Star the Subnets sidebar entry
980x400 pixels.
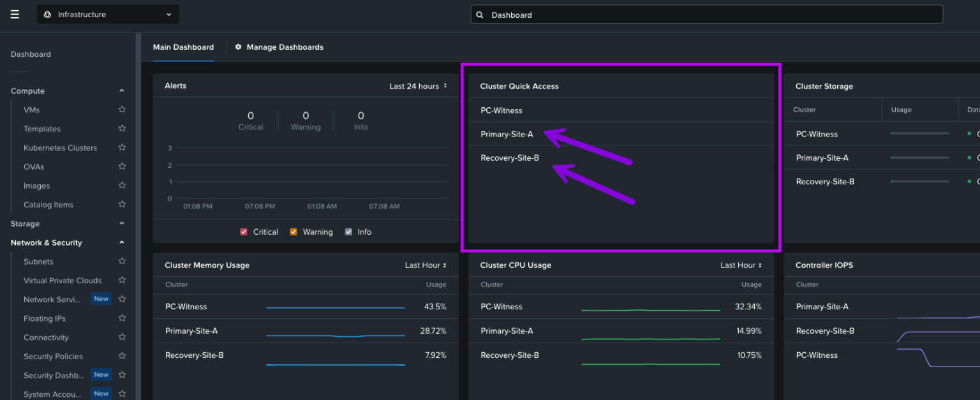tap(121, 261)
